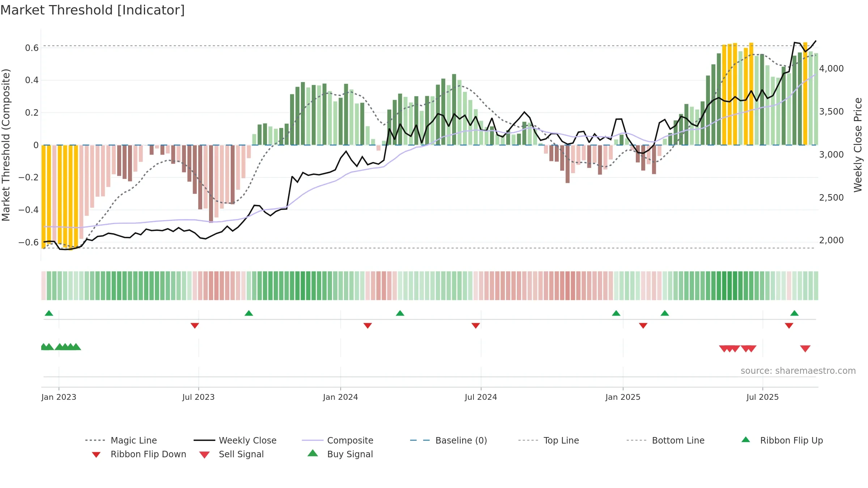Screen dimensions: 868x488
Task: Click the Market Threshold (Composite) axis title
Action: coord(6,145)
